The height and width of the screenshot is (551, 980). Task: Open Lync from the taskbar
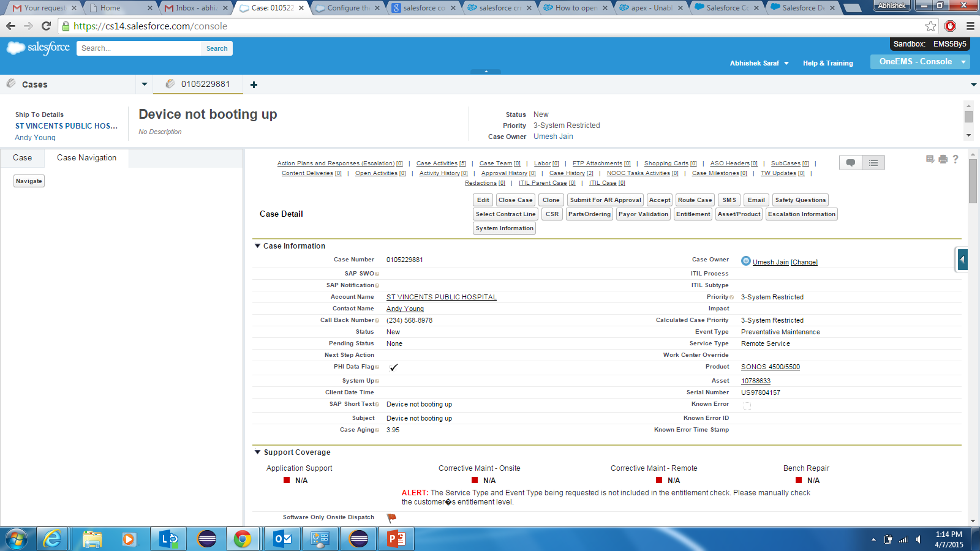pos(168,539)
